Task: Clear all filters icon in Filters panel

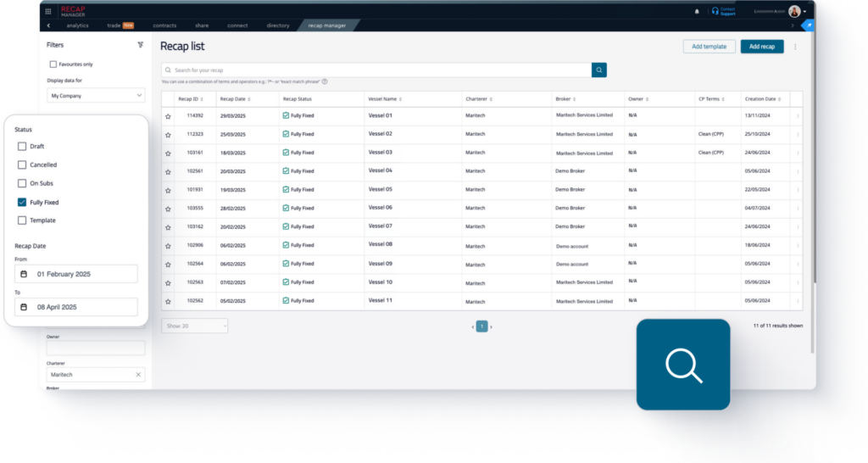Action: pyautogui.click(x=141, y=45)
